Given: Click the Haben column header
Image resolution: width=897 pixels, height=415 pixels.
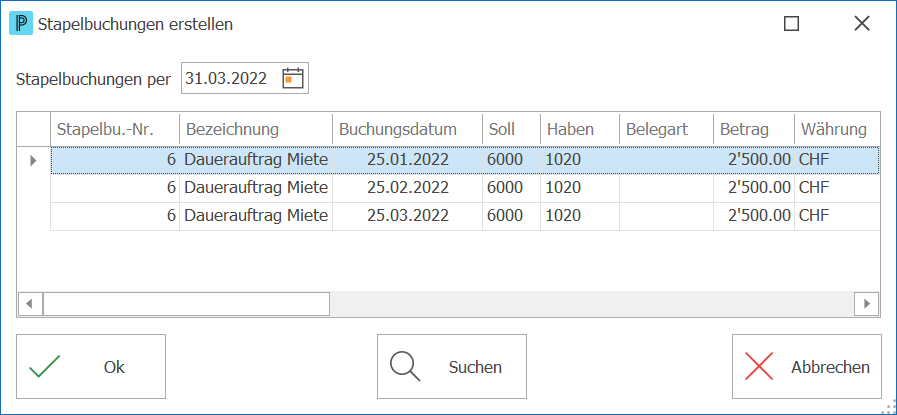Looking at the screenshot, I should [x=580, y=129].
